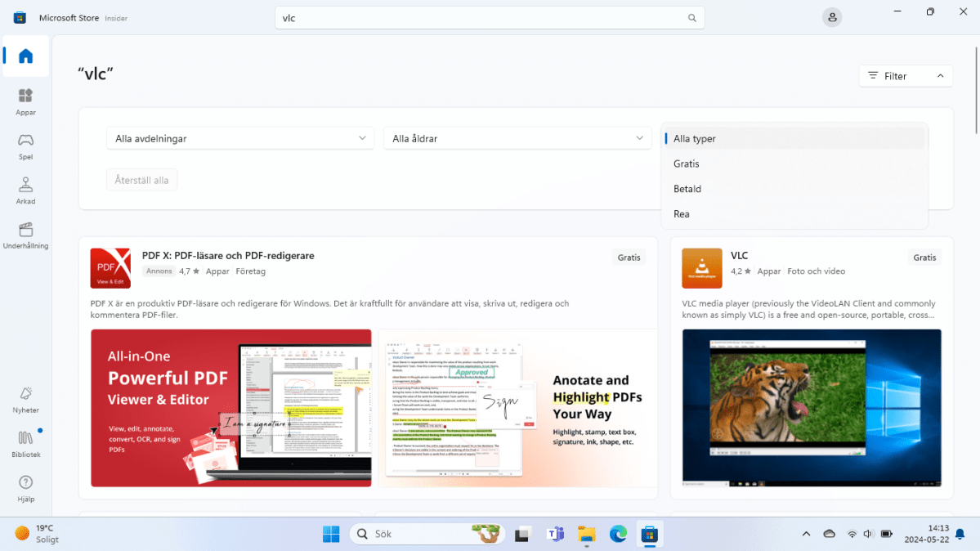Viewport: 980px width, 551px height.
Task: Open Nyheter in the sidebar
Action: 25,400
